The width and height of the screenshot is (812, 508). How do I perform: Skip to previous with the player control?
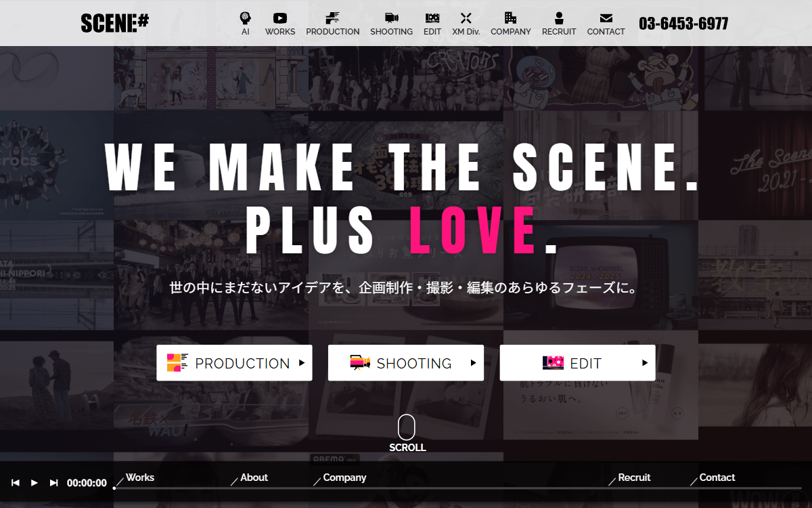(16, 483)
